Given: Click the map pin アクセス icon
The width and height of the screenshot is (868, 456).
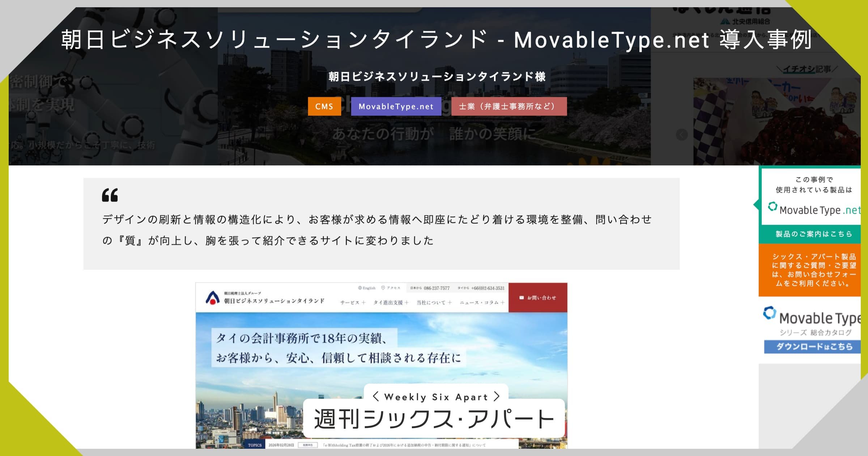Looking at the screenshot, I should click(x=383, y=288).
